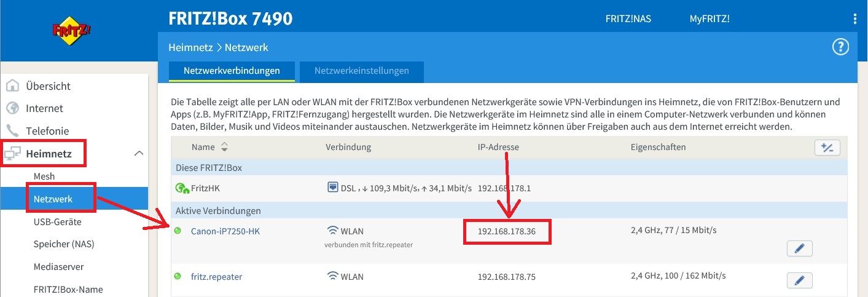This screenshot has width=868, height=297.
Task: Click the '2,4 GHz, 100 / 162 Mbit/s' value
Action: pyautogui.click(x=678, y=276)
